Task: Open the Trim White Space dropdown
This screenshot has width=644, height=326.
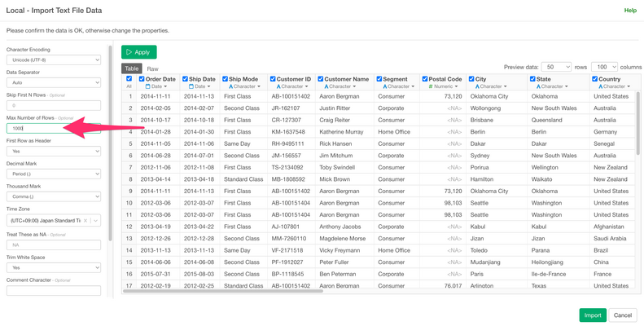Action: pyautogui.click(x=54, y=267)
